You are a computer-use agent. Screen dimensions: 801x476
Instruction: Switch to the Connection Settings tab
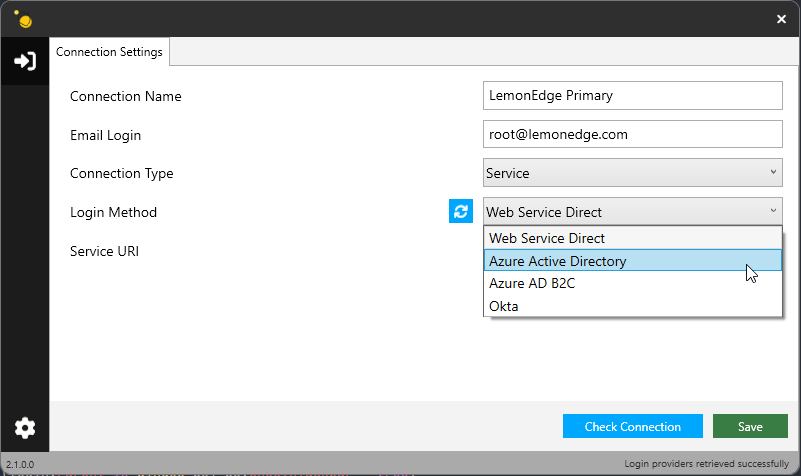109,52
